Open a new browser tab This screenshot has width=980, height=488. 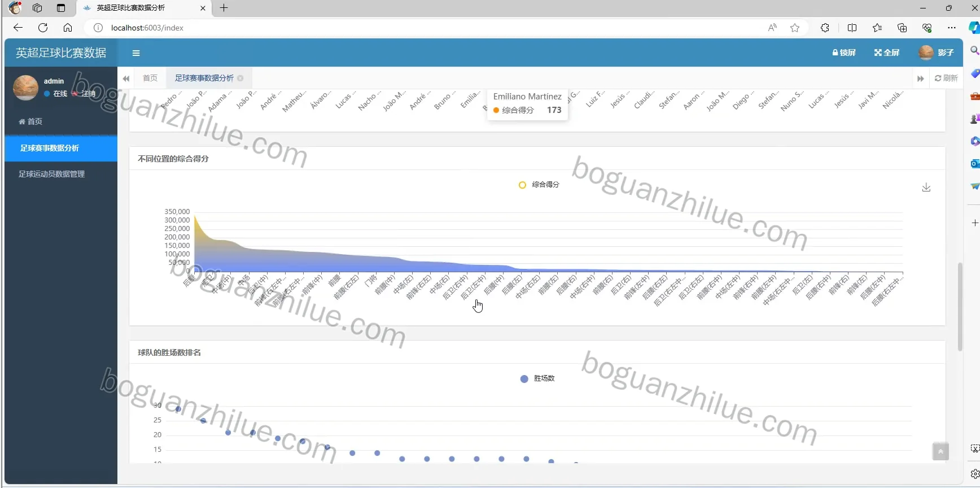(224, 8)
